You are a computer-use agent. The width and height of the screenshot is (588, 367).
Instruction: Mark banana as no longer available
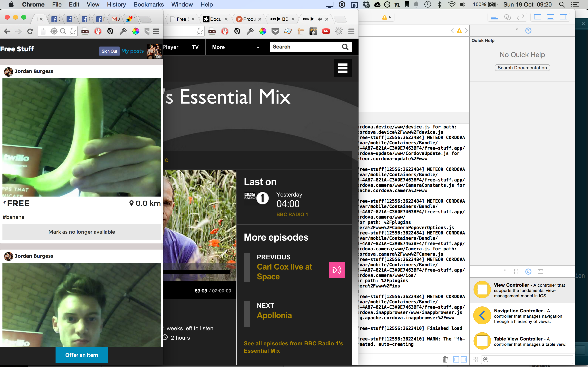pos(81,232)
